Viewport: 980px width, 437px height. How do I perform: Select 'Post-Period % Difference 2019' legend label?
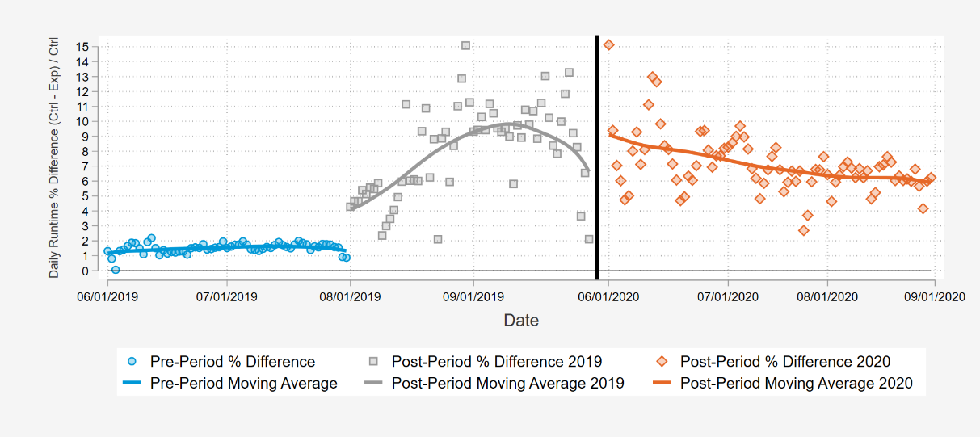(x=496, y=361)
